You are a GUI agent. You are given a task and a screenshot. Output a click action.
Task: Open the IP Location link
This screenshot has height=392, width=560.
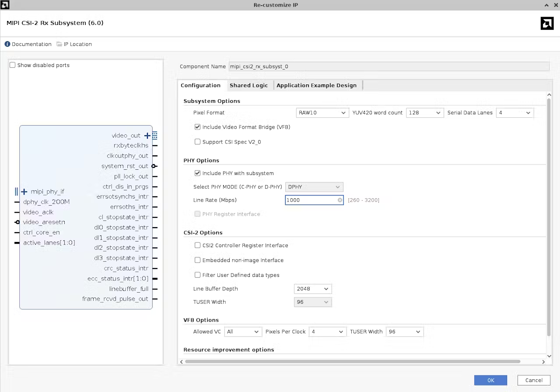78,44
